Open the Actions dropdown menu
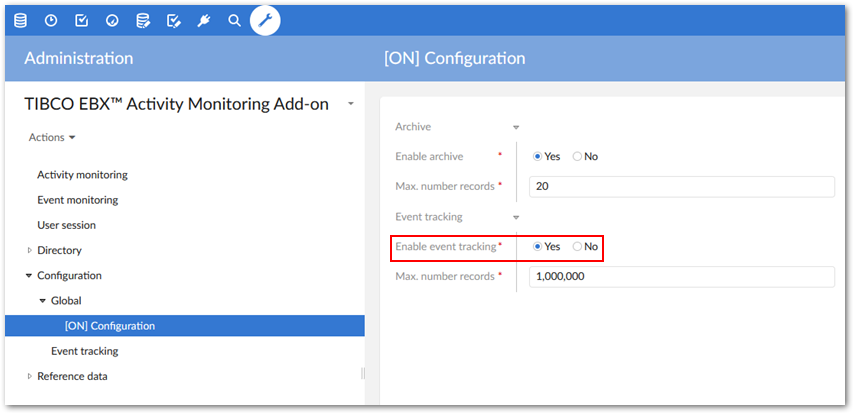Viewport: 854px width, 414px height. click(x=52, y=138)
